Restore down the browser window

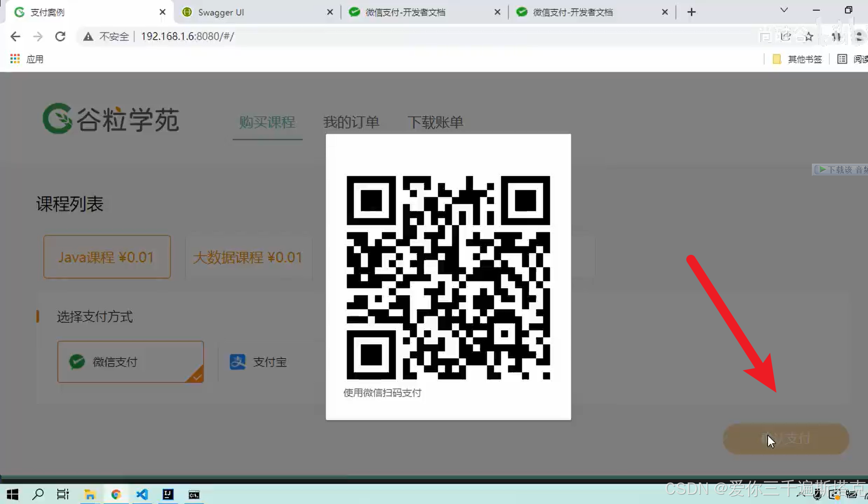[848, 10]
